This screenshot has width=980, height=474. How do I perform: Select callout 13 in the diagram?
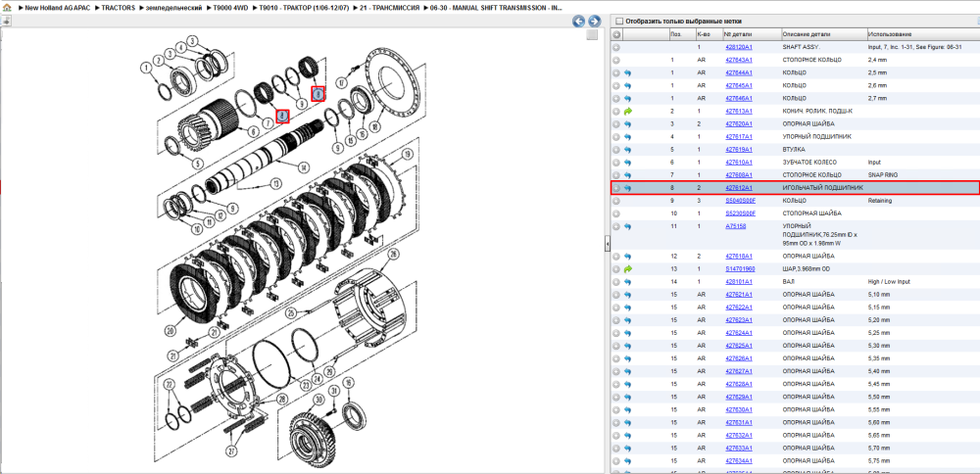pyautogui.click(x=275, y=183)
